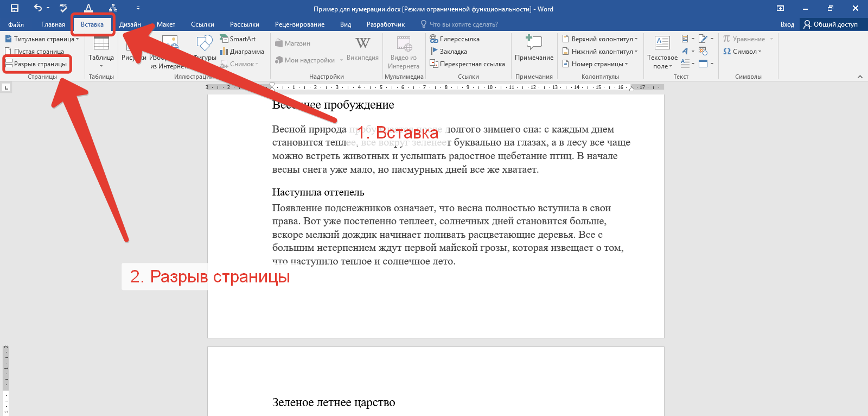Select the Вставка tab
This screenshot has width=868, height=416.
click(x=92, y=24)
